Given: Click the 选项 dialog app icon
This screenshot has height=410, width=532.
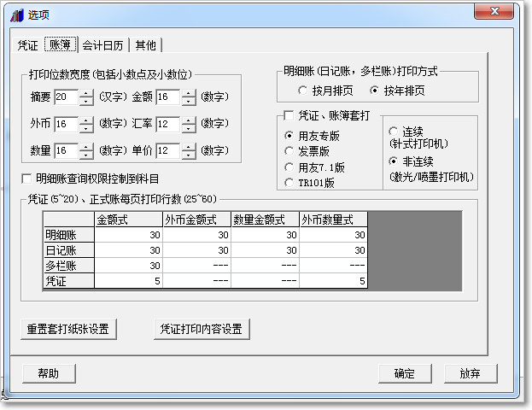Looking at the screenshot, I should [x=16, y=15].
